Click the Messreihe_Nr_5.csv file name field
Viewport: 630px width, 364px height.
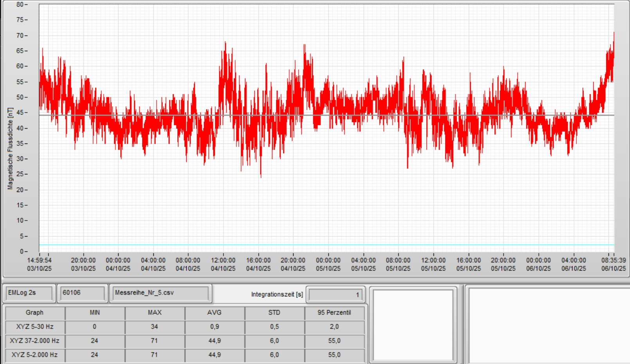point(160,293)
